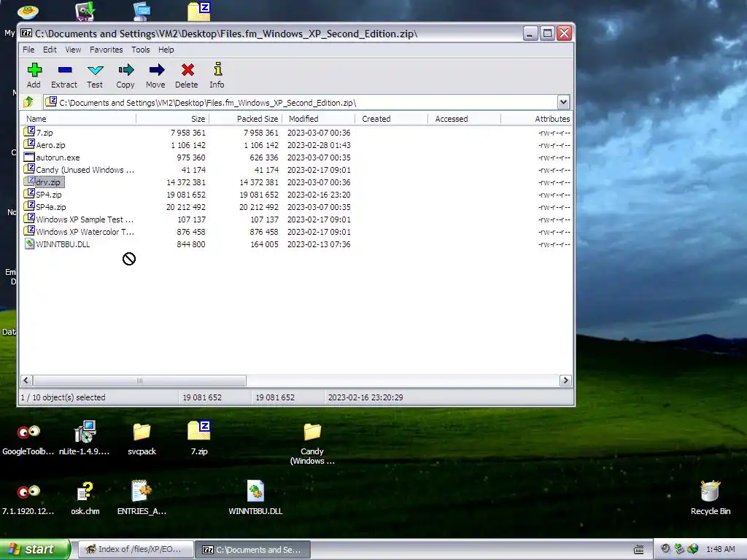The image size is (747, 560).
Task: Open the Tools menu
Action: (x=141, y=50)
